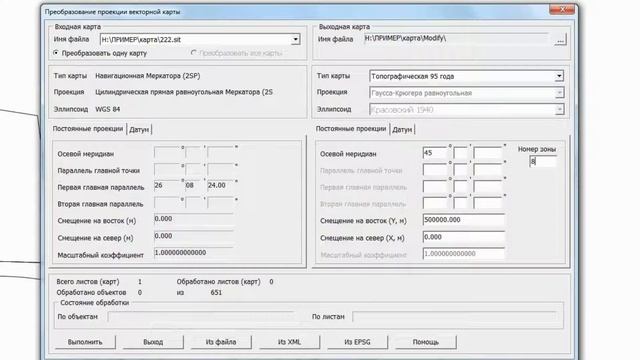Click input 'Осевой меридиан' degrees field
The height and width of the screenshot is (360, 640).
click(167, 153)
